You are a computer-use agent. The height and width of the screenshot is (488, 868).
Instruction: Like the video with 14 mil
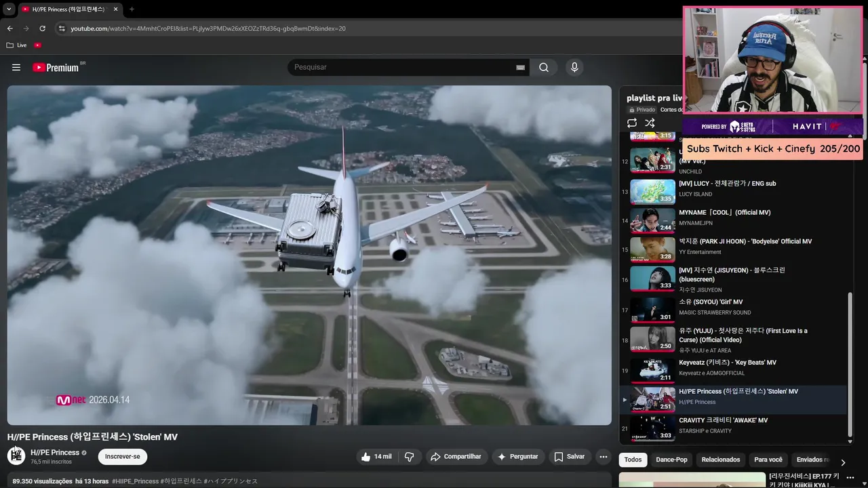pyautogui.click(x=376, y=457)
